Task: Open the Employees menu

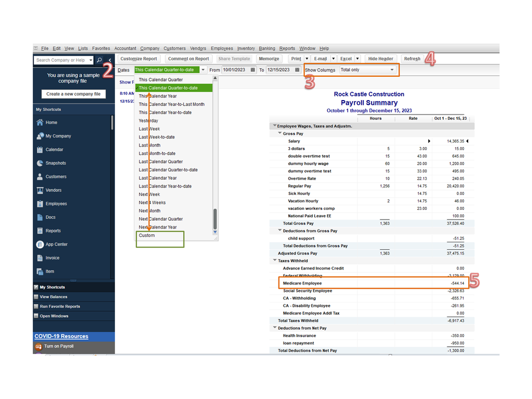Action: (x=222, y=48)
